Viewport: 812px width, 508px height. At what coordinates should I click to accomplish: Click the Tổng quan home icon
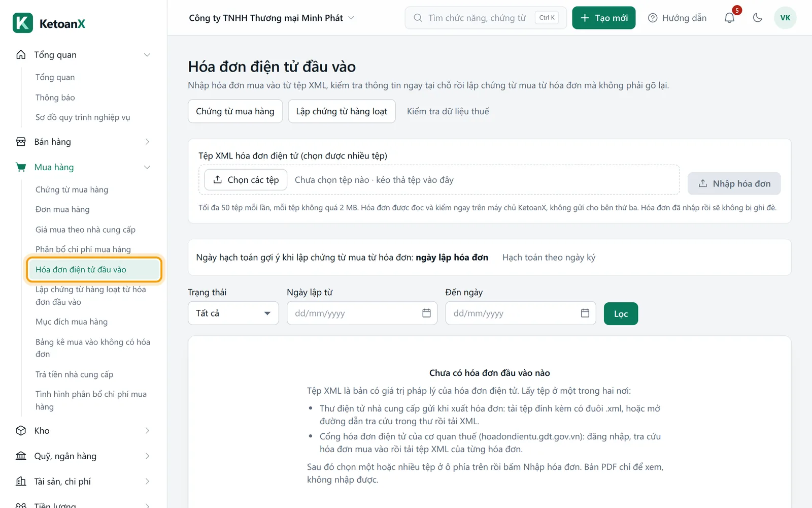[x=21, y=54]
